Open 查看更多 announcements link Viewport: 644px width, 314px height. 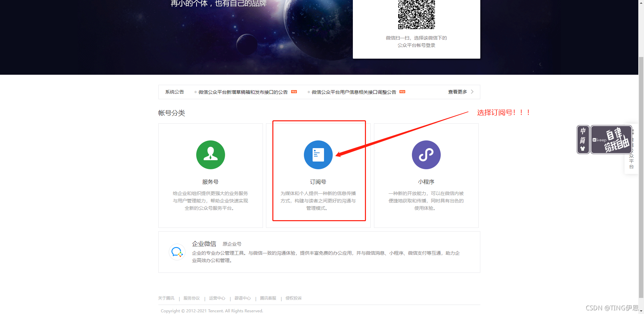tap(458, 92)
